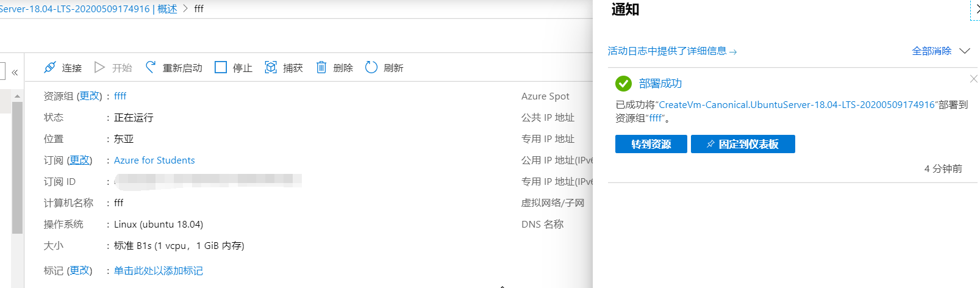
Task: Collapse the sidebar with double chevron
Action: 15,73
